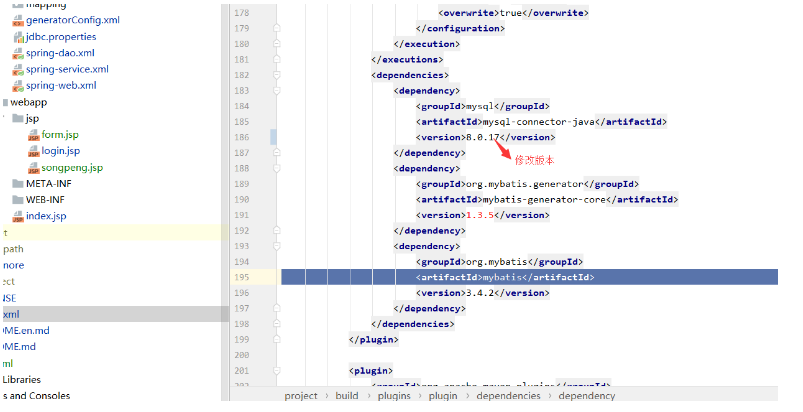Select the WEB-INF folder

(45, 200)
